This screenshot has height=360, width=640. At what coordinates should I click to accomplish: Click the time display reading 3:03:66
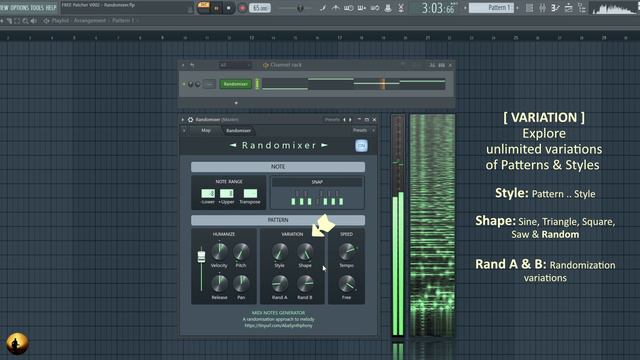(439, 8)
